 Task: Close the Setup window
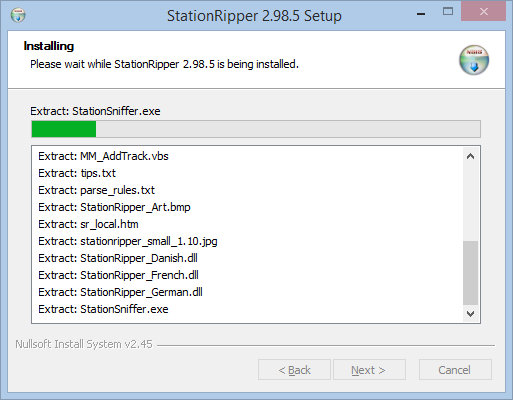(483, 12)
